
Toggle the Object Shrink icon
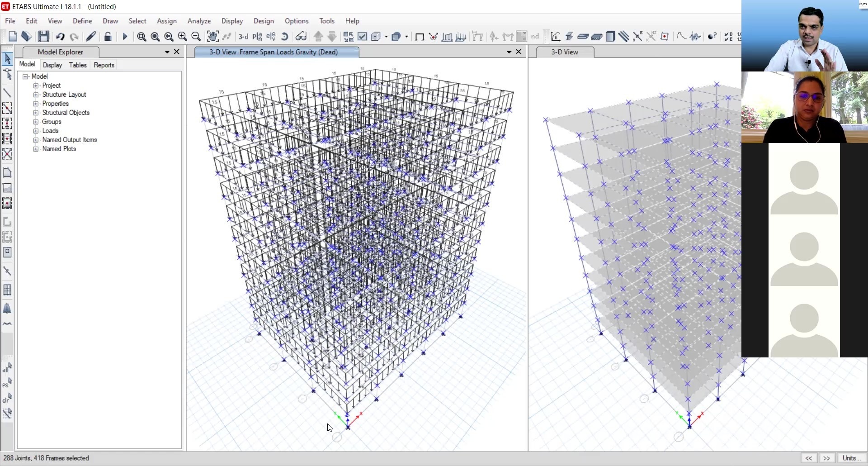pyautogui.click(x=348, y=37)
